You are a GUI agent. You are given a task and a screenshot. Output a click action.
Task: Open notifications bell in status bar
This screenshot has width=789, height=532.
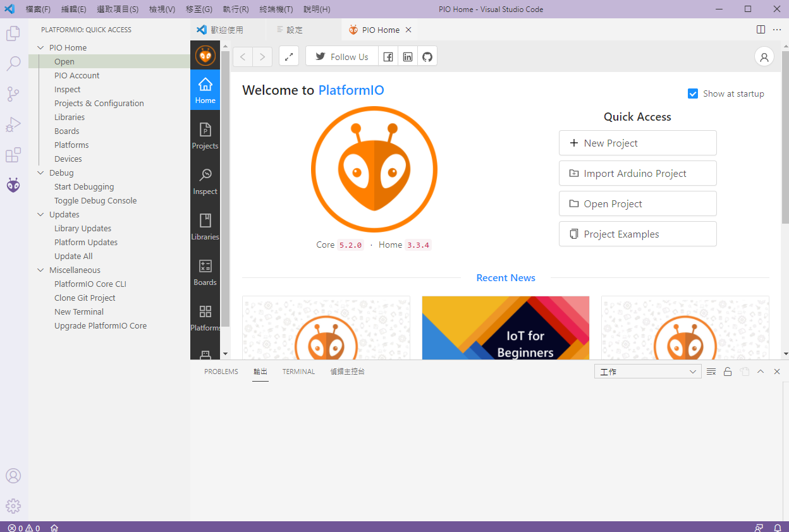[777, 528]
